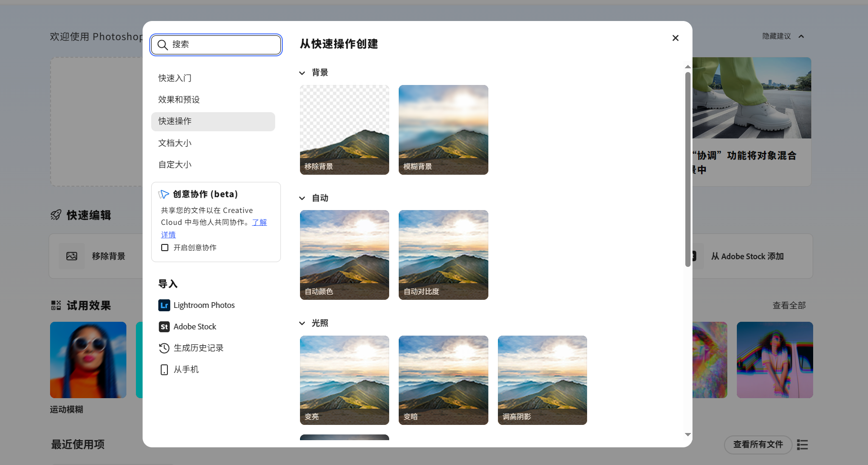The image size is (868, 465).
Task: Collapse the 光照 section
Action: [302, 323]
